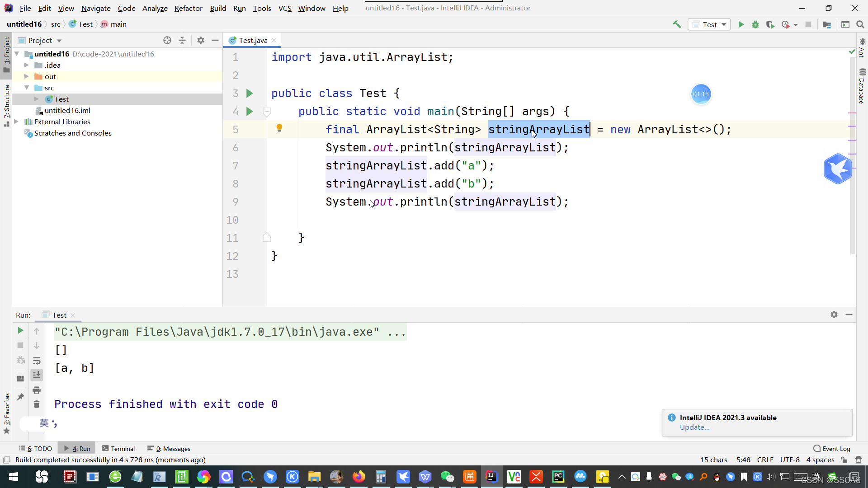Open Windows Start button on taskbar
The width and height of the screenshot is (868, 488).
[13, 477]
